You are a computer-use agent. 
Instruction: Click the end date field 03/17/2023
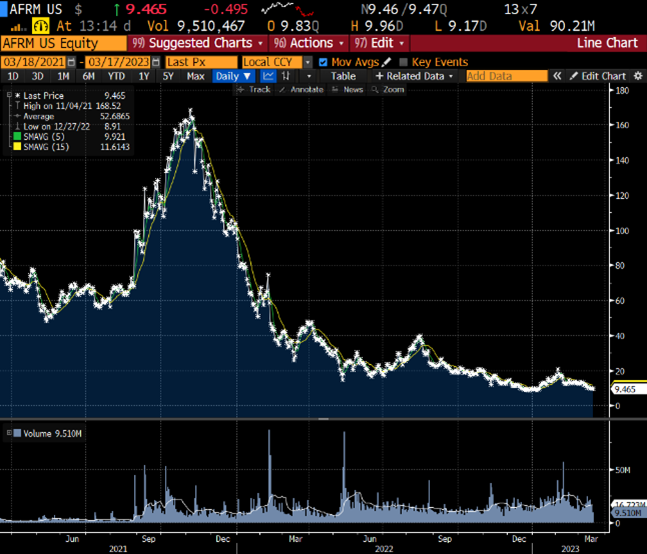click(118, 62)
